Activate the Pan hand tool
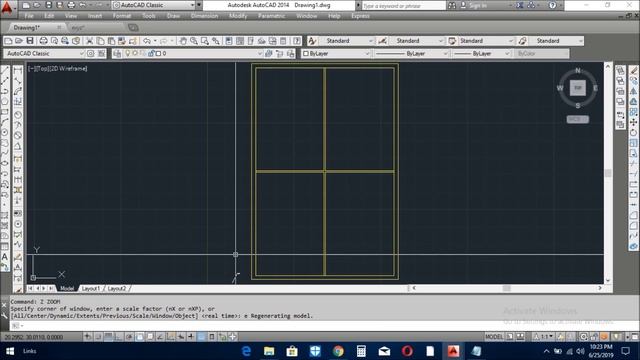640x360 pixels. [183, 41]
